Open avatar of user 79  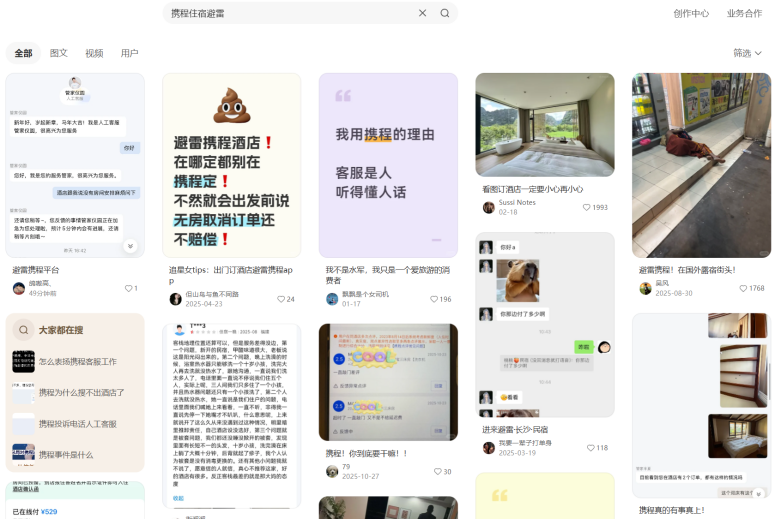pyautogui.click(x=332, y=472)
